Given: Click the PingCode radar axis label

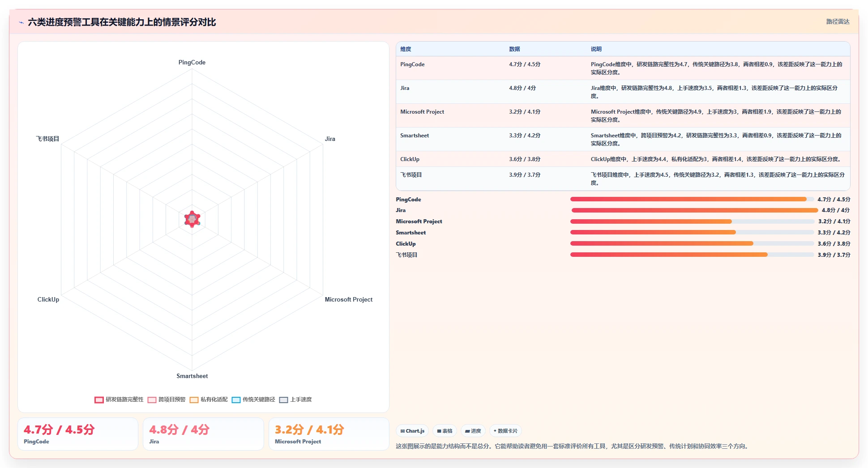Looking at the screenshot, I should click(192, 63).
